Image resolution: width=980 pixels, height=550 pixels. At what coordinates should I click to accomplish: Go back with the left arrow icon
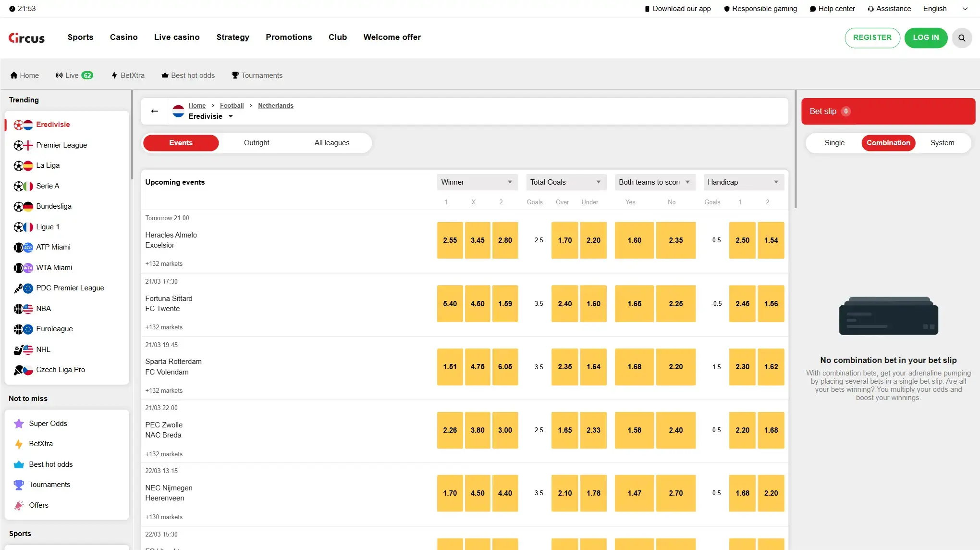tap(155, 111)
